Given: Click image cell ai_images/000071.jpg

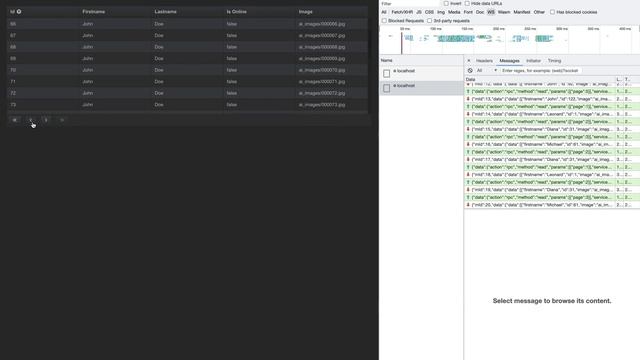Looking at the screenshot, I should click(332, 82).
